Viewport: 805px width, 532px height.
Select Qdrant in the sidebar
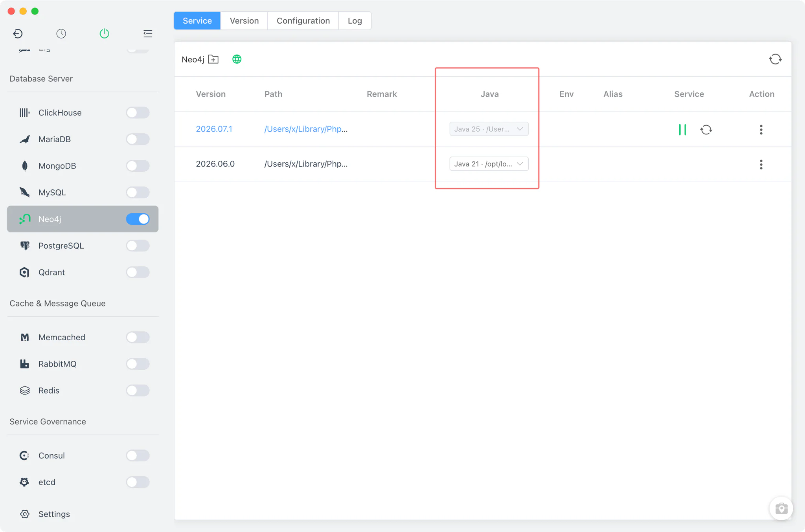point(83,272)
